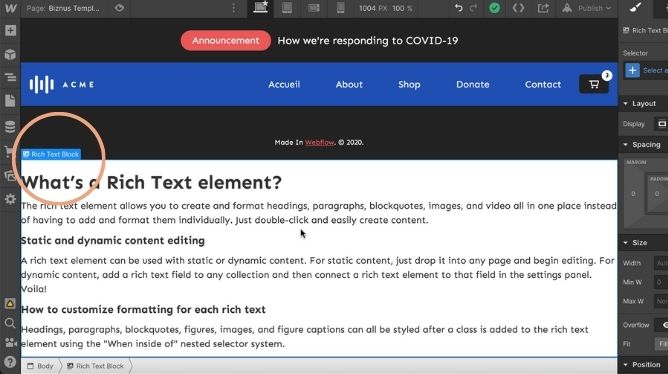Click the undo arrow
This screenshot has height=374, width=668.
[458, 8]
